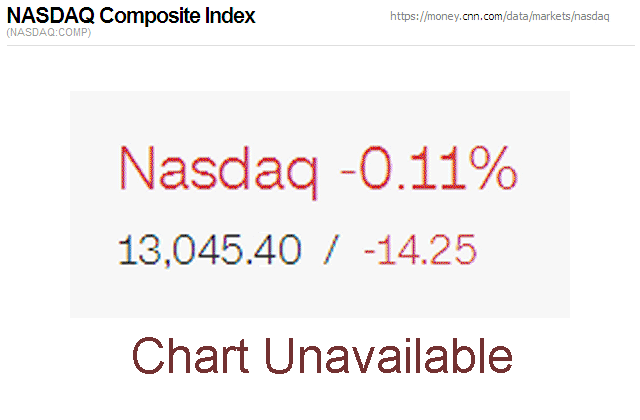Click the word Index in the title
640x420 pixels.
pos(231,16)
